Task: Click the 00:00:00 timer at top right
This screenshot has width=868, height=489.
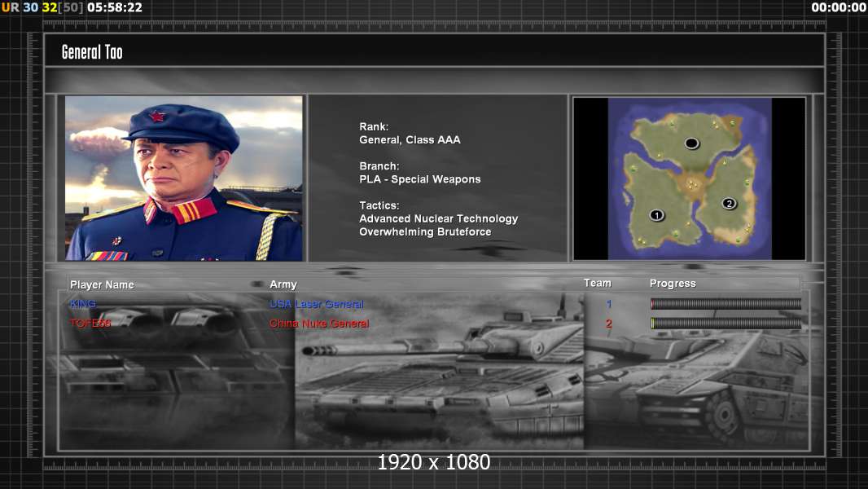Action: 839,7
